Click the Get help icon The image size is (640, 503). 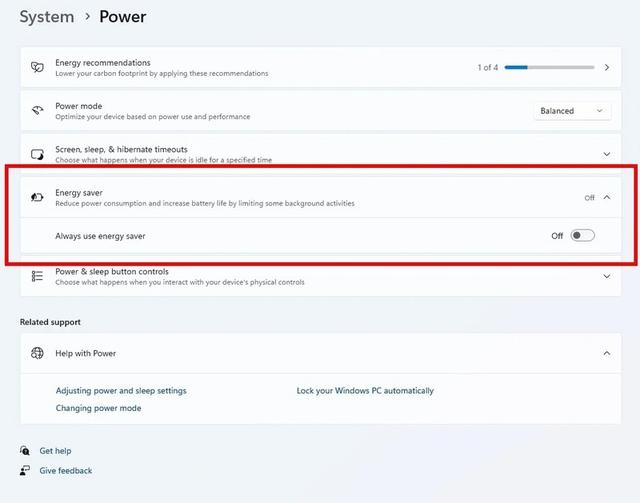coord(25,450)
